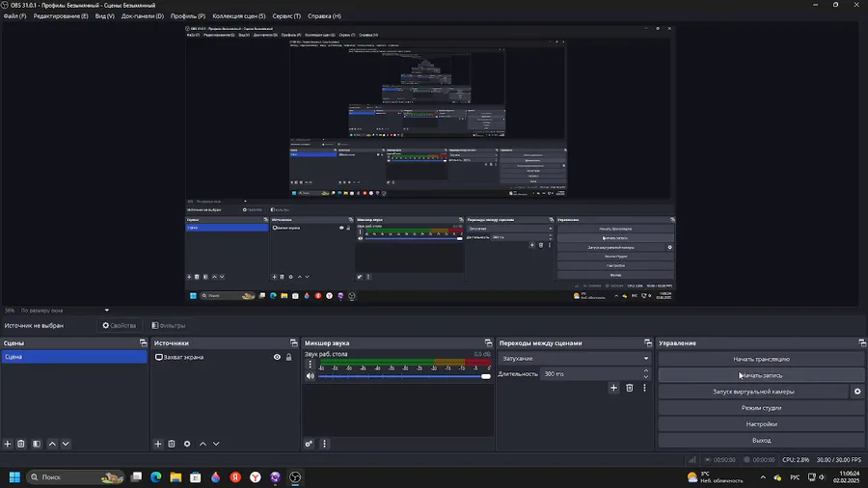
Task: Open the preview scaling dropdown По размеру окна
Action: [65, 311]
